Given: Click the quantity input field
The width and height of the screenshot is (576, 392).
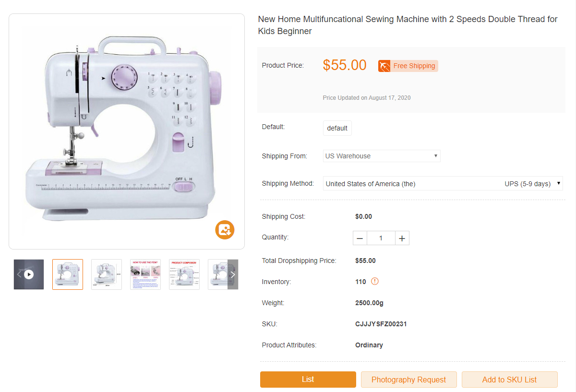Looking at the screenshot, I should [381, 238].
